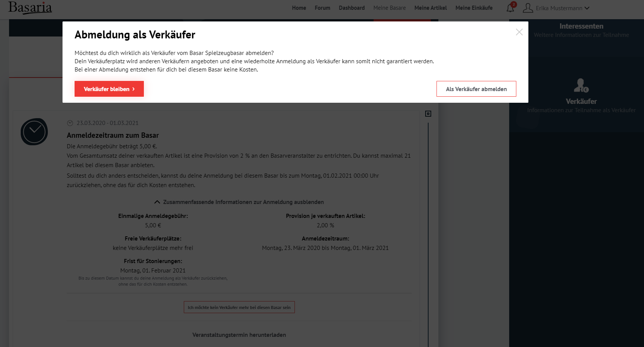Open the Home menu item
The height and width of the screenshot is (347, 644).
(299, 8)
